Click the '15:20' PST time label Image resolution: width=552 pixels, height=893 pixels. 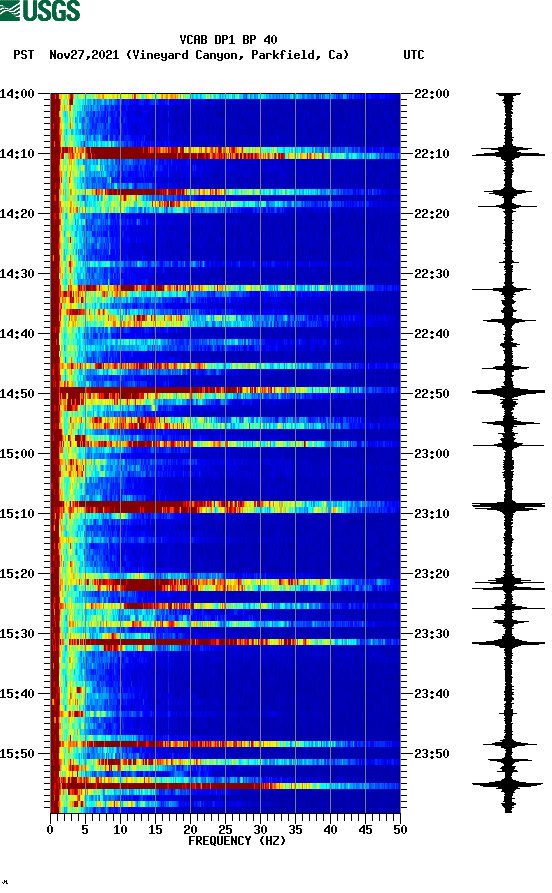tap(17, 574)
